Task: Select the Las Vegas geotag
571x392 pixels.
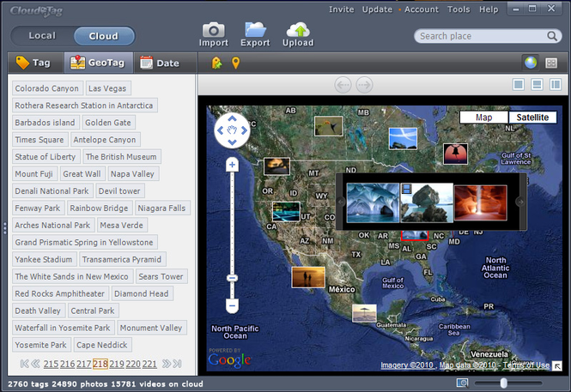Action: tap(107, 88)
